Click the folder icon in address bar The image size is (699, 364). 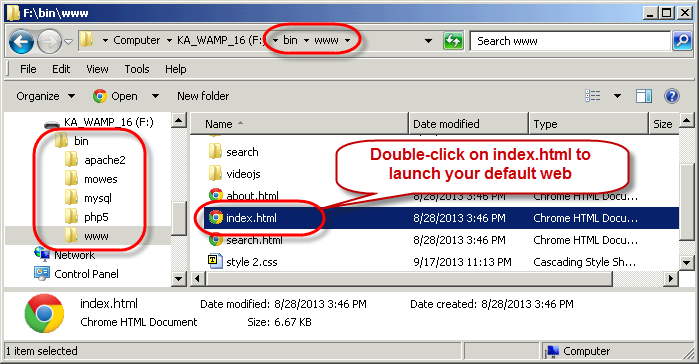coord(86,41)
